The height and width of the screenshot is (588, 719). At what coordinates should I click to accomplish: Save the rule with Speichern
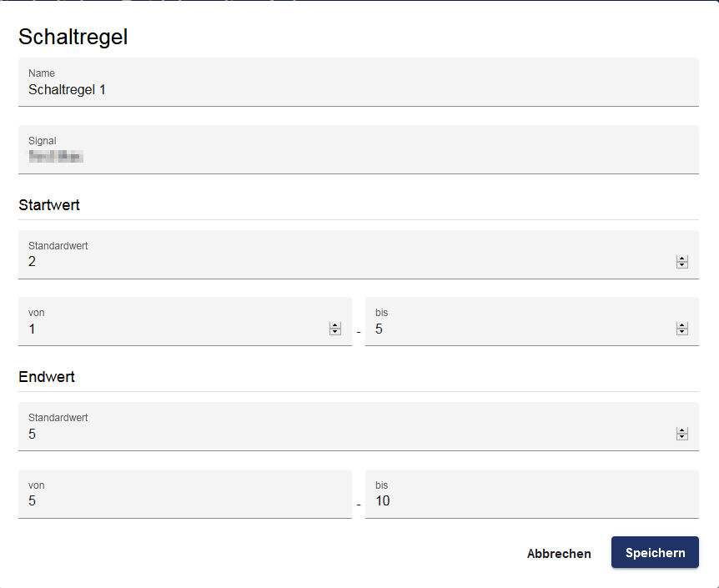coord(655,552)
